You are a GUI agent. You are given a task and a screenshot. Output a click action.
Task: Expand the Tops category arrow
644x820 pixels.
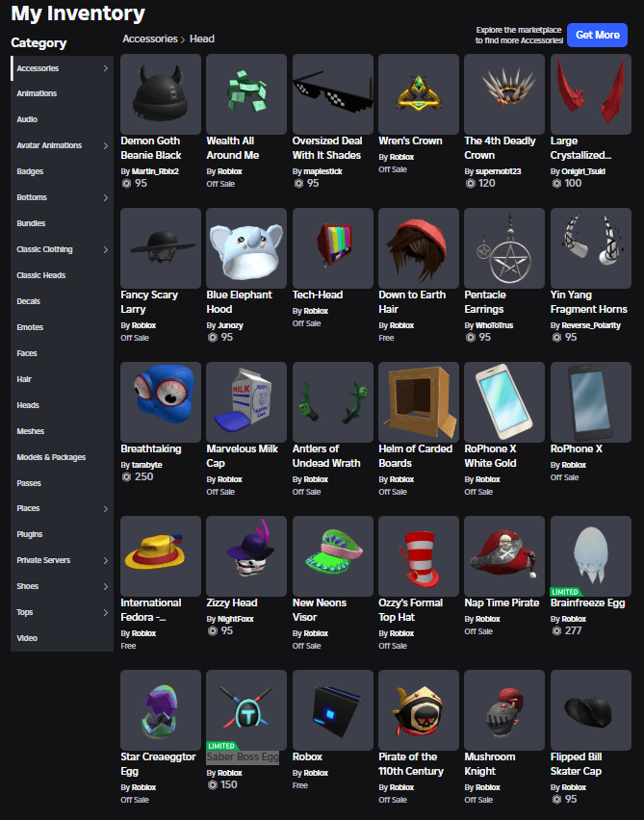click(106, 612)
